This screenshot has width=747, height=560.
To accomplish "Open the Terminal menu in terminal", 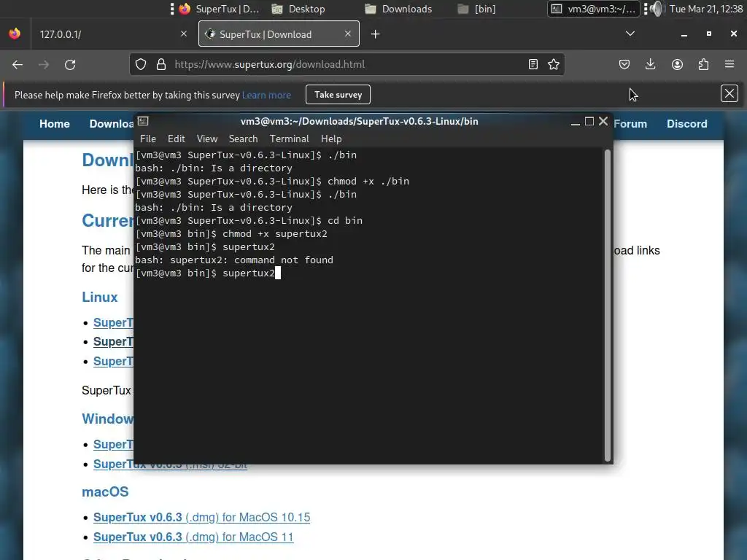I will tap(289, 139).
